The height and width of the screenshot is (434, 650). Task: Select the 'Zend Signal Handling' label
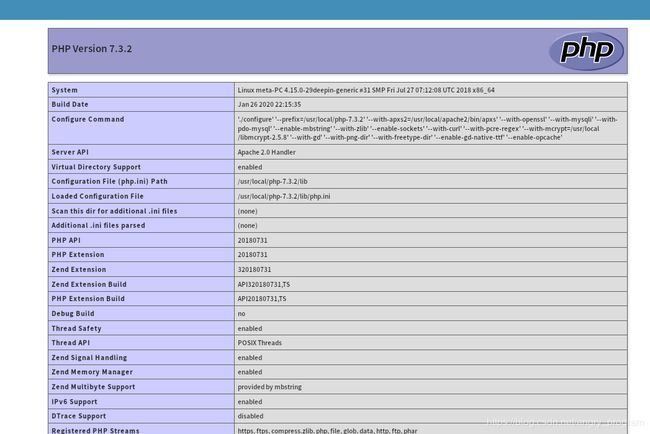pyautogui.click(x=89, y=358)
